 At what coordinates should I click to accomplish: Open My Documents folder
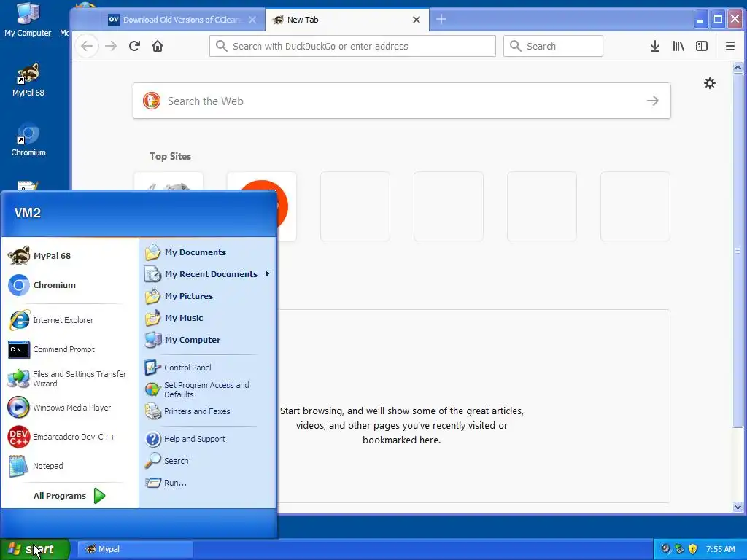point(208,252)
